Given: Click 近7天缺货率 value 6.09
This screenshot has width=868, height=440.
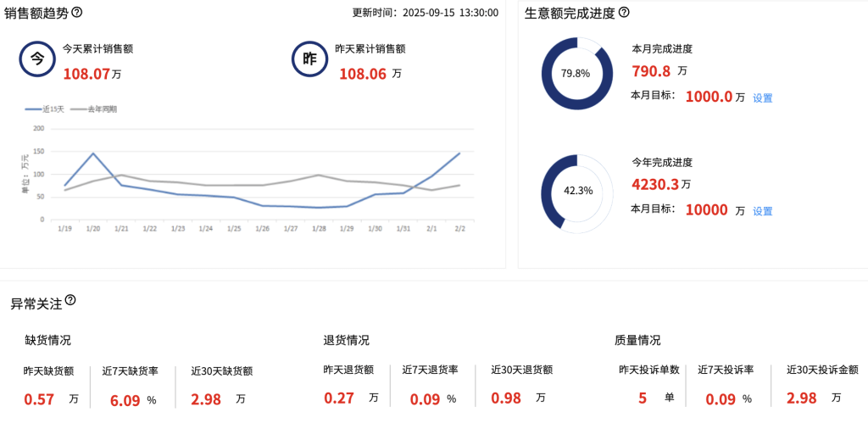Looking at the screenshot, I should click(125, 401).
